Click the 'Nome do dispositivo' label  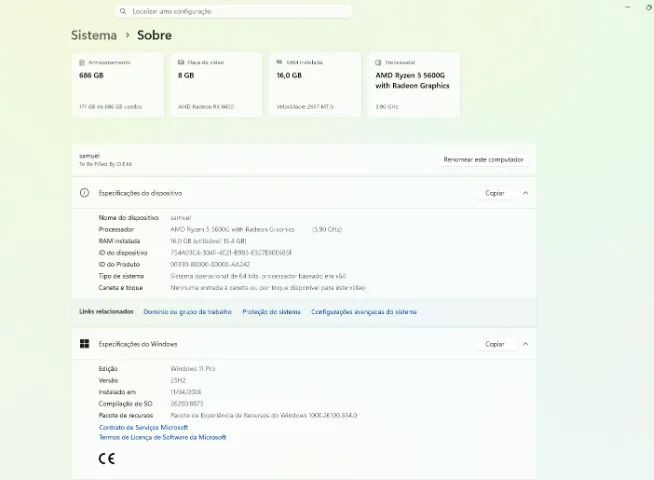(128, 218)
